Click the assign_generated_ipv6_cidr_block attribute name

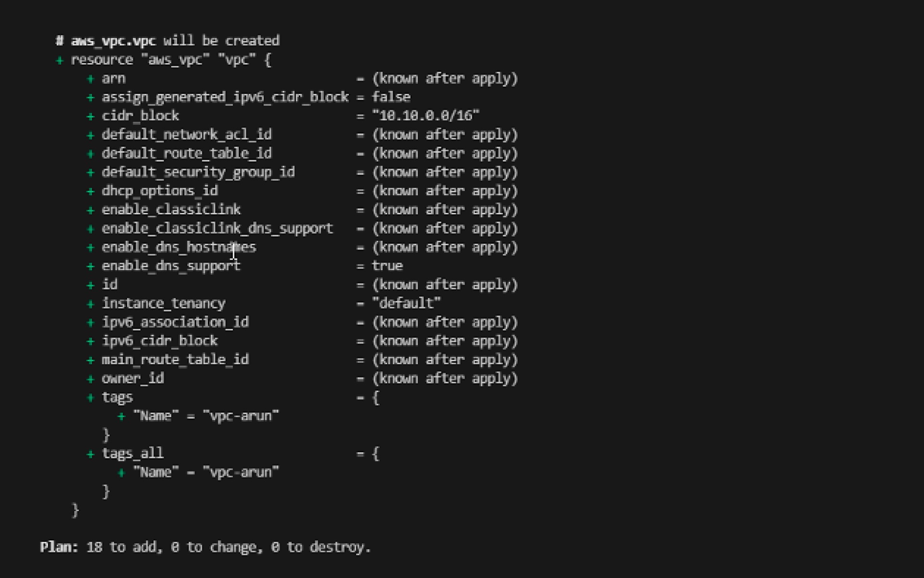(225, 97)
